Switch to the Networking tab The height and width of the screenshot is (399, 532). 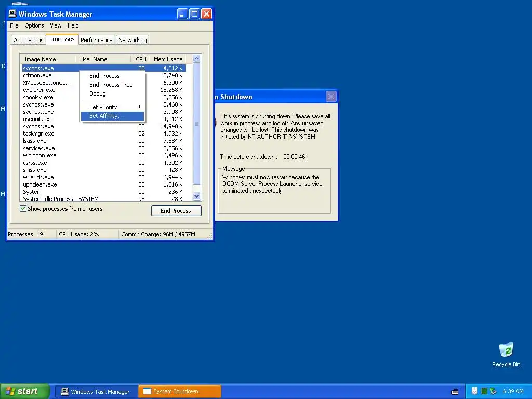tap(132, 40)
